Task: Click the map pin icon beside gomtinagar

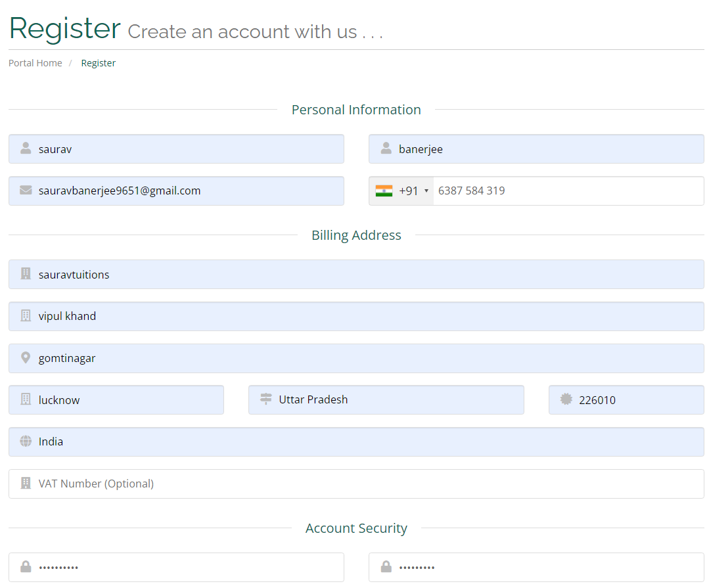Action: (25, 358)
